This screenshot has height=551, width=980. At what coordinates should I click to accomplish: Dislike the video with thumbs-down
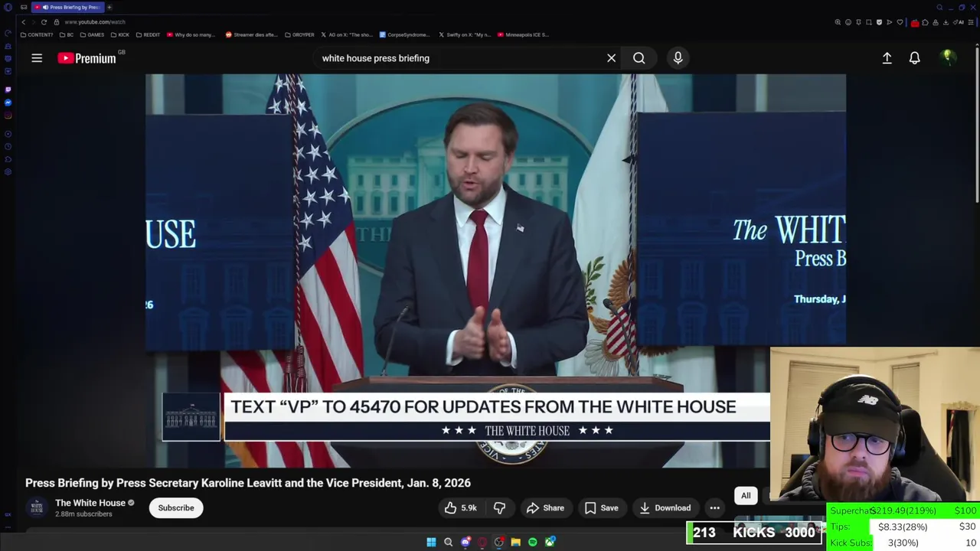click(x=499, y=508)
